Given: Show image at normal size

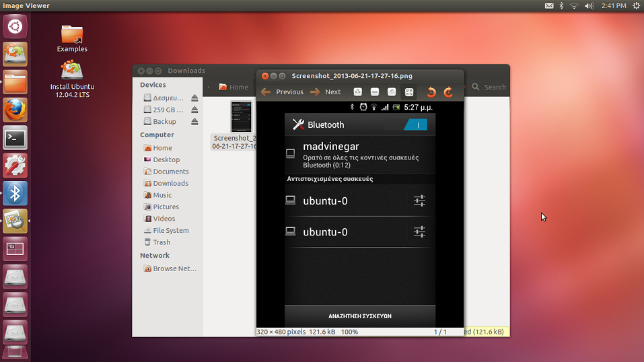Looking at the screenshot, I should tap(392, 92).
